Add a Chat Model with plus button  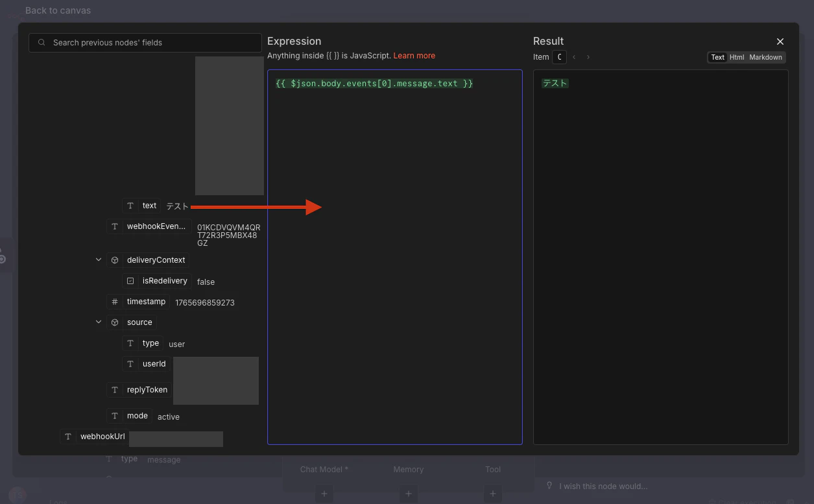[324, 494]
